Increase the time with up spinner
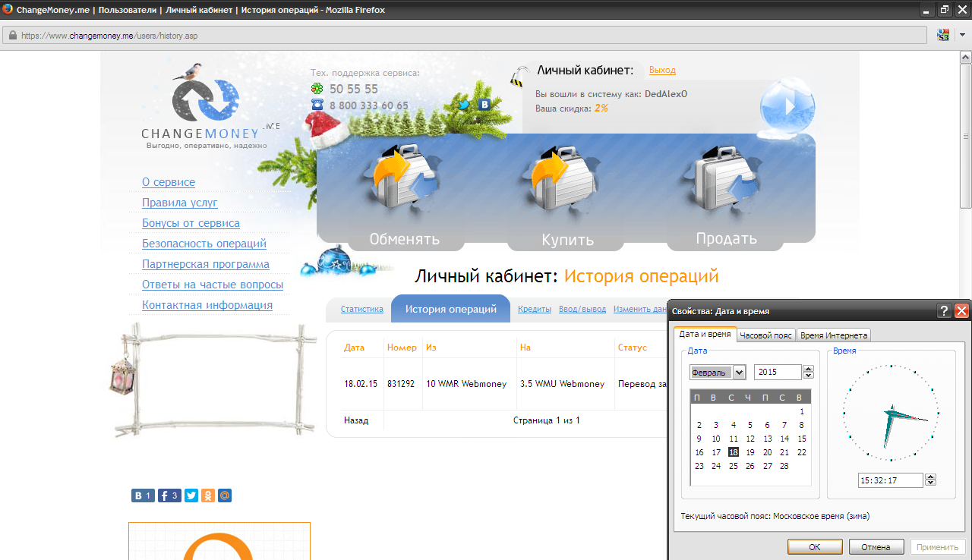 pos(931,477)
